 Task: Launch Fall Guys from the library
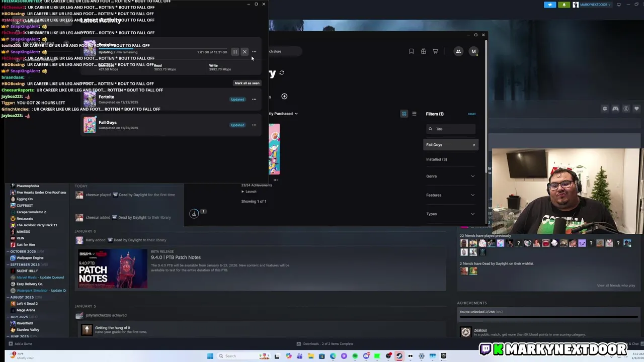tap(249, 192)
